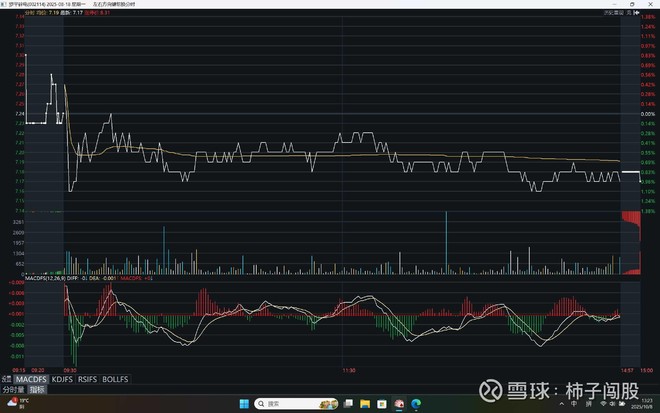Viewport: 660px width, 413px height.
Task: Switch to the BOLLFS indicator tab
Action: coord(115,379)
